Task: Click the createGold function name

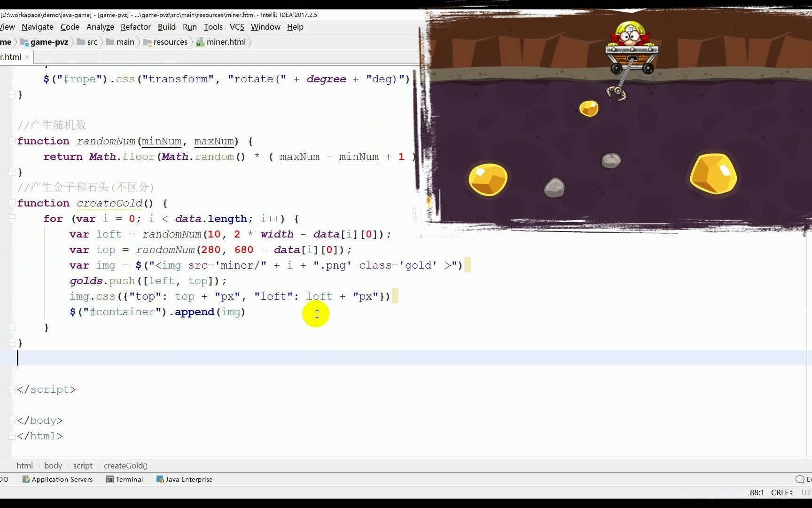Action: 109,203
